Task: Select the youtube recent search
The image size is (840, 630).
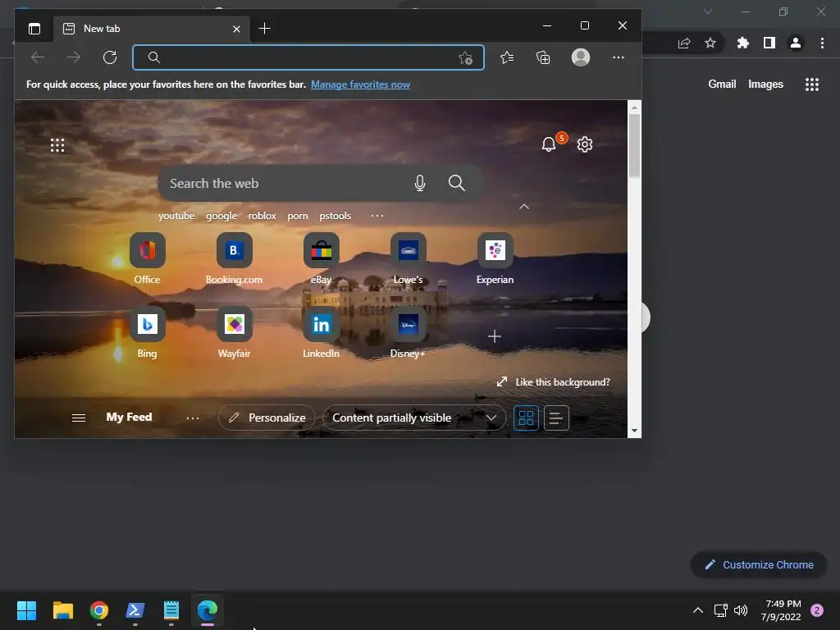Action: 176,216
